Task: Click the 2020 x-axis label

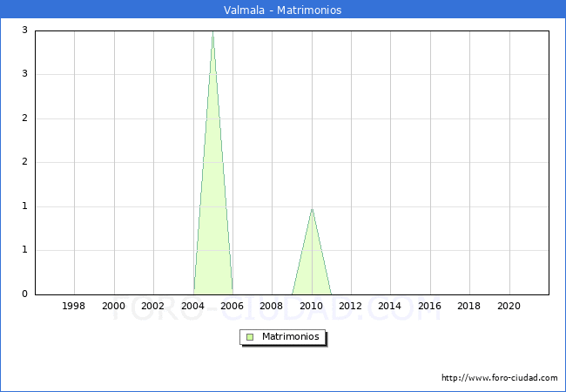Action: (x=509, y=306)
